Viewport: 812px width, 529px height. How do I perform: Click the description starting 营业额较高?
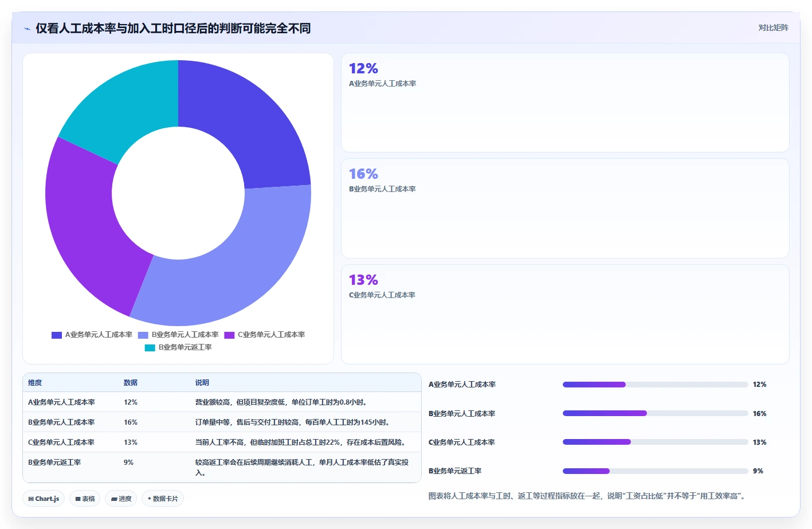282,402
